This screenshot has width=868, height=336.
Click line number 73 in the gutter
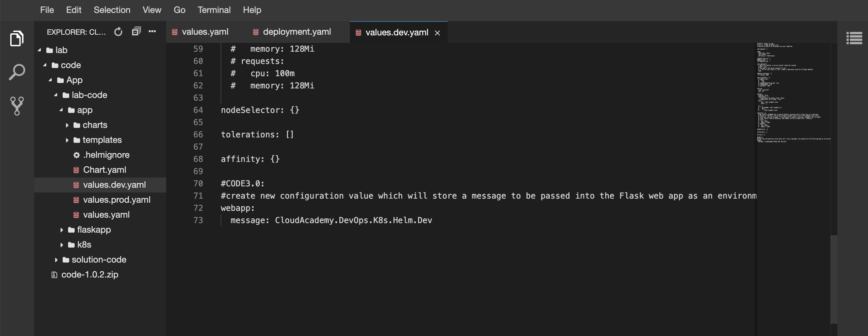[198, 220]
